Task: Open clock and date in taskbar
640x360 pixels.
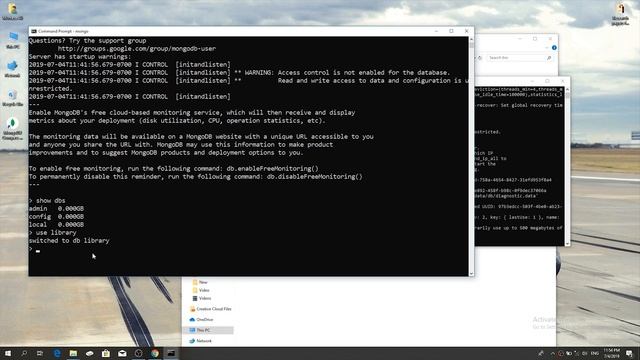Action: pos(611,353)
